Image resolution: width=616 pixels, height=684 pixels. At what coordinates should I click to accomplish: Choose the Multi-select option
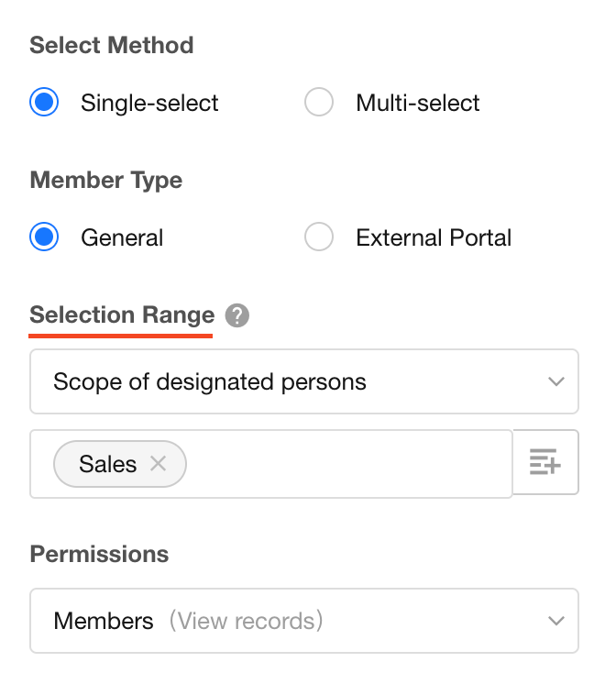pos(319,102)
